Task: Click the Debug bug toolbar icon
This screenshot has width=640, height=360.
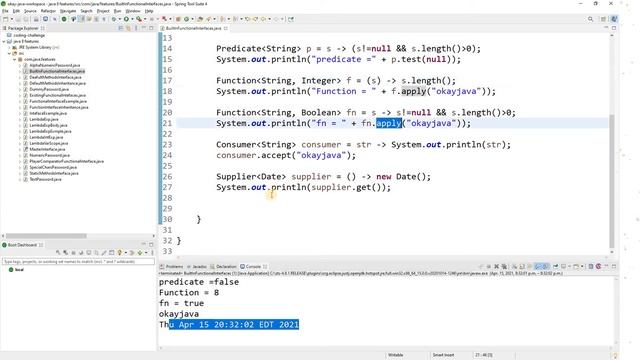Action: 114,19
